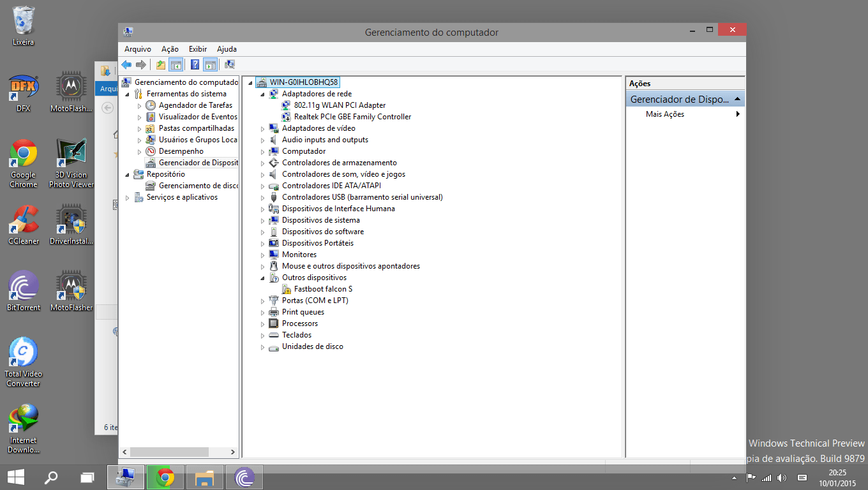Click the Print queues printer icon

coord(274,312)
